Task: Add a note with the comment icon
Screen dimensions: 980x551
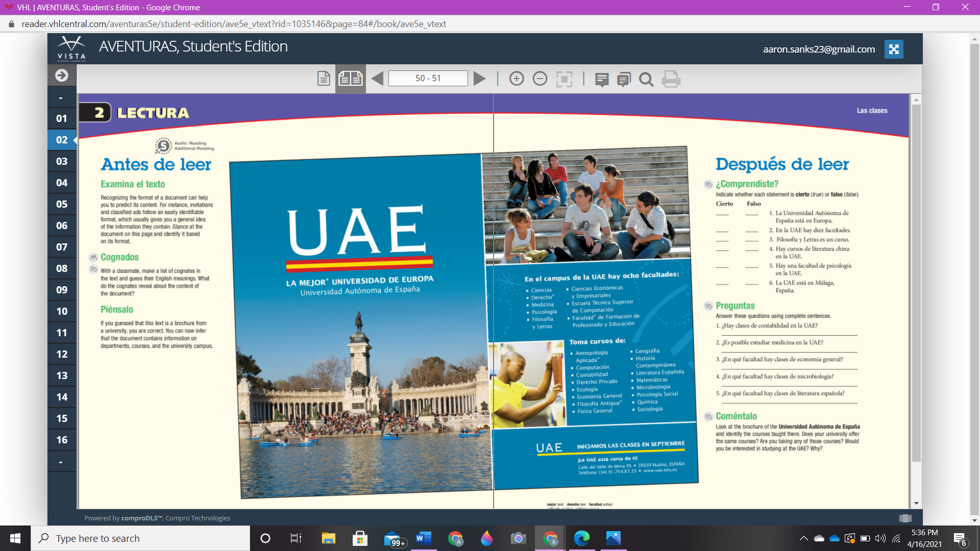Action: click(x=602, y=79)
